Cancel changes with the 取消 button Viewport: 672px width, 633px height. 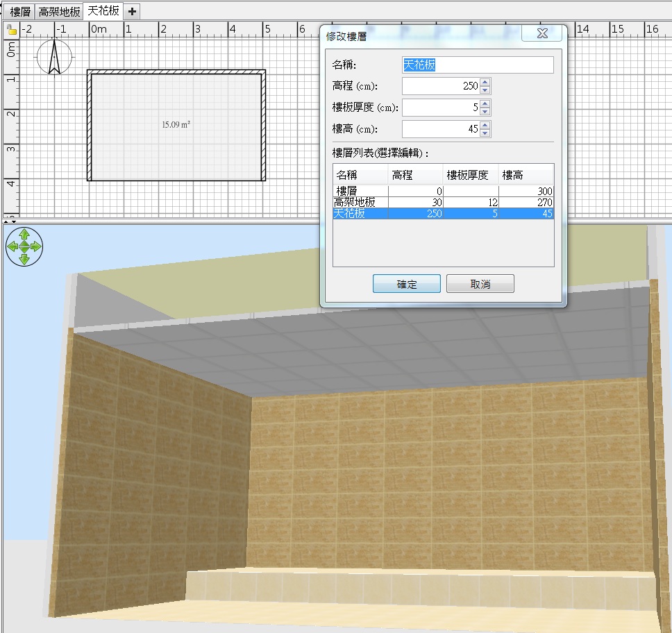click(x=480, y=284)
